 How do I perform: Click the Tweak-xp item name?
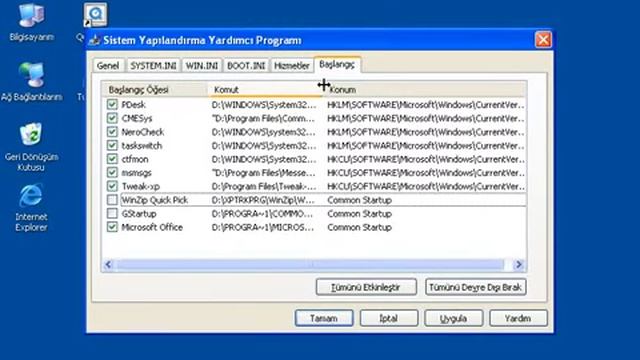click(141, 187)
